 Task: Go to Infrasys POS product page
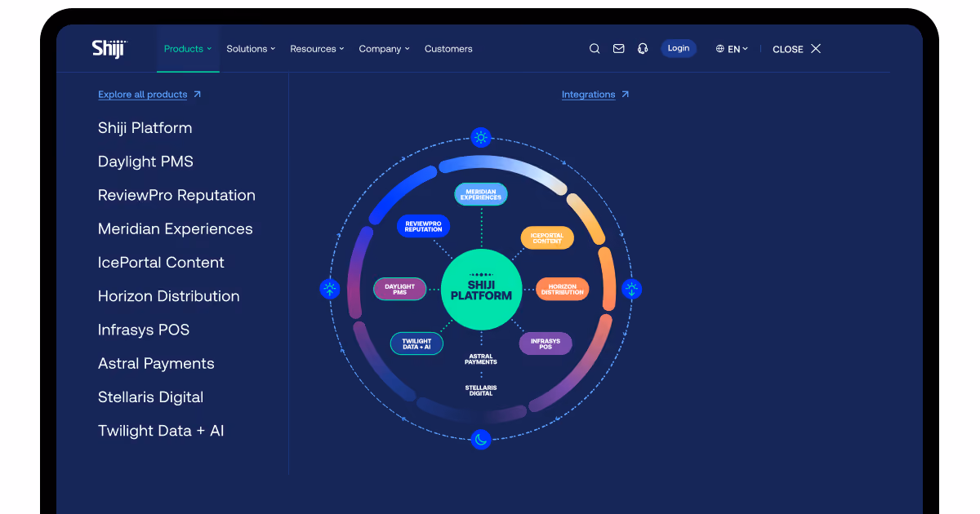pos(144,330)
